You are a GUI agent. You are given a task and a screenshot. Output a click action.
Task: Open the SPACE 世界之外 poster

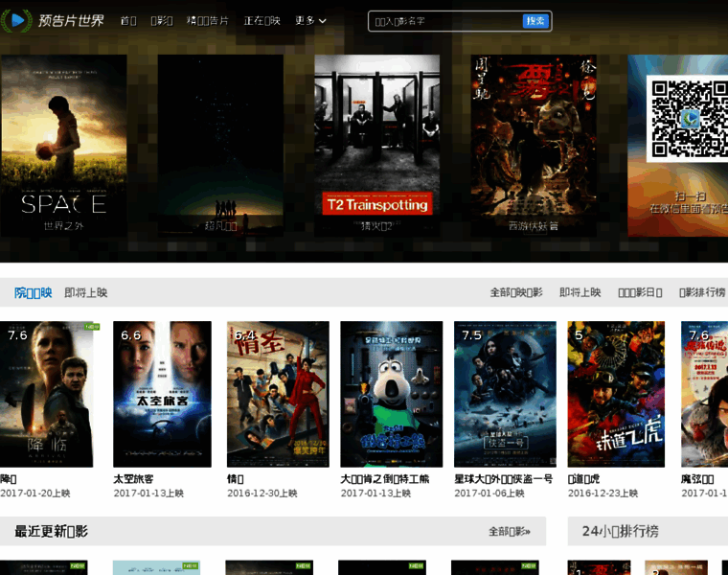(x=63, y=146)
